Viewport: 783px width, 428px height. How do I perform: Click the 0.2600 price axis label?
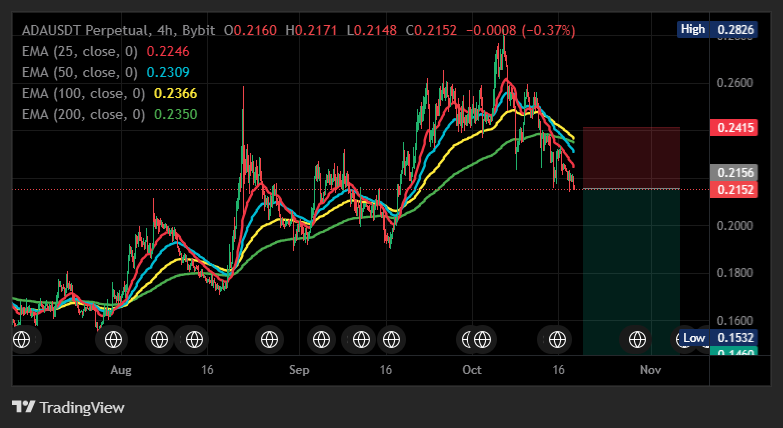point(735,83)
